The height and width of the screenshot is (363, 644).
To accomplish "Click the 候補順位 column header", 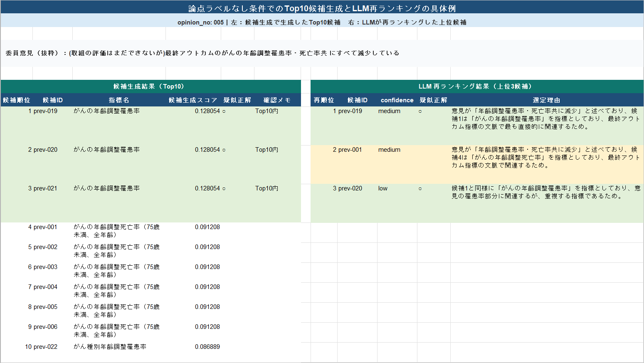I will pyautogui.click(x=17, y=100).
